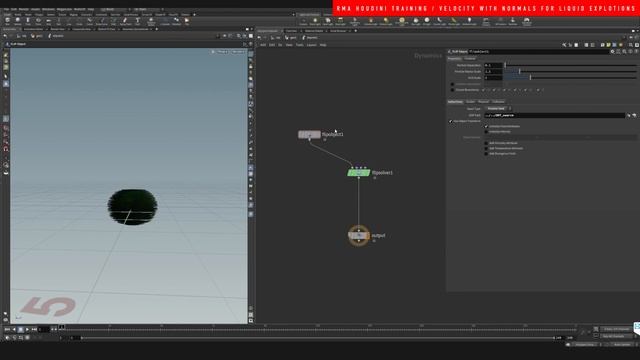Image resolution: width=640 pixels, height=360 pixels.
Task: Open the Input Type dropdown
Action: 498,109
